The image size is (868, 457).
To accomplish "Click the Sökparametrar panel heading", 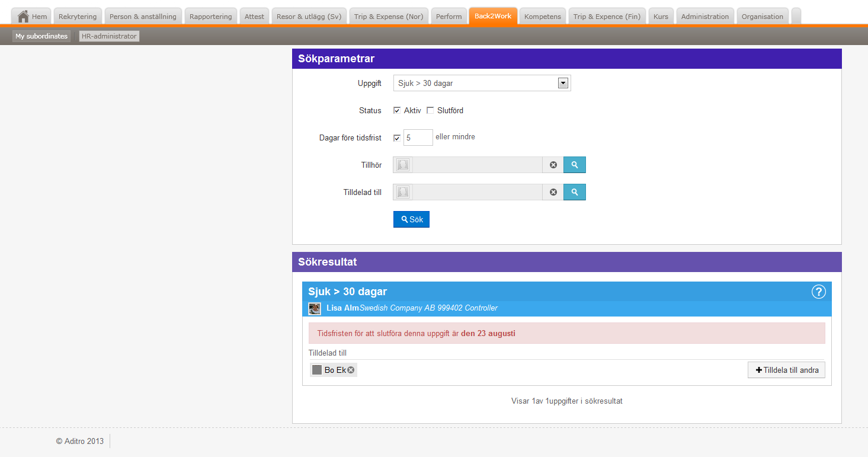I will 336,59.
